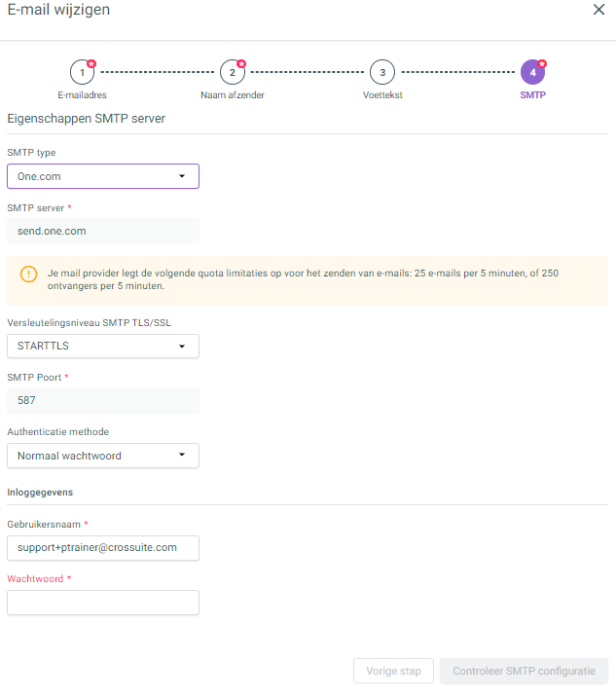
Task: Click the Gebruikersnaam input field
Action: tap(103, 548)
